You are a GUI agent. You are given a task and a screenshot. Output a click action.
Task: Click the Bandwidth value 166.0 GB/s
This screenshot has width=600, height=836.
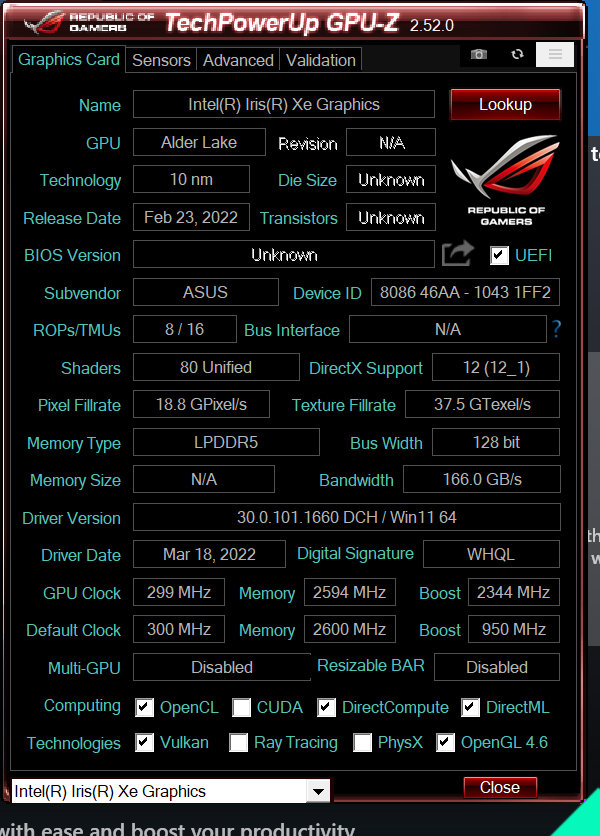point(482,479)
